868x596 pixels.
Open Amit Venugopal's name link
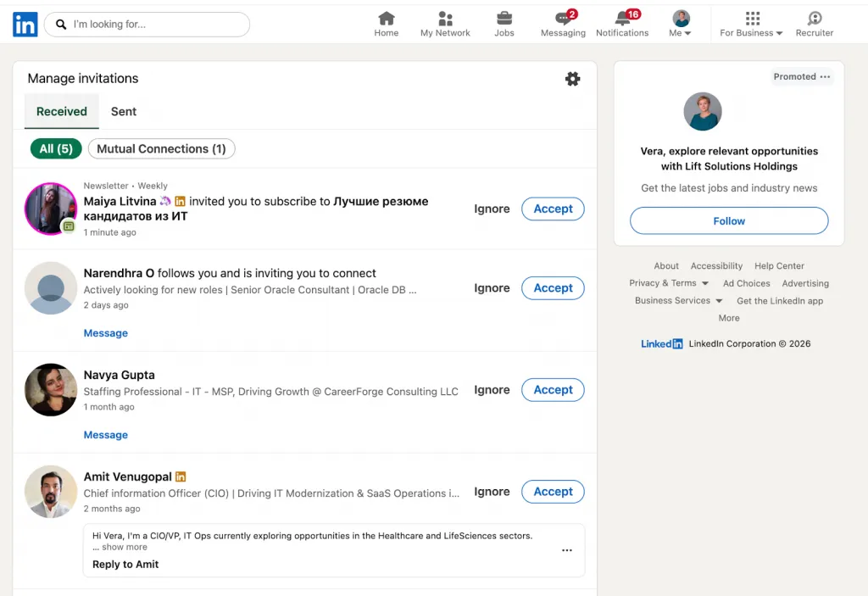point(127,477)
